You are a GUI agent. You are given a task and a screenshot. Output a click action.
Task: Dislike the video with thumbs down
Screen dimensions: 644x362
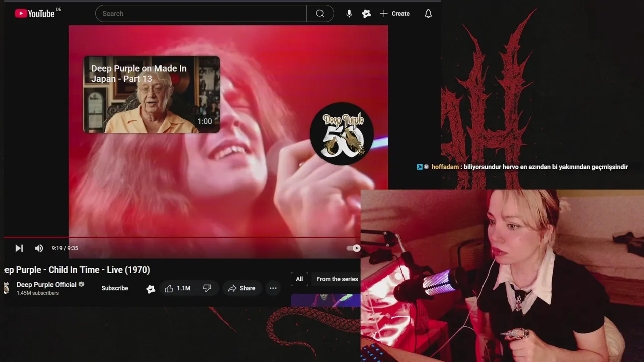[x=207, y=288]
